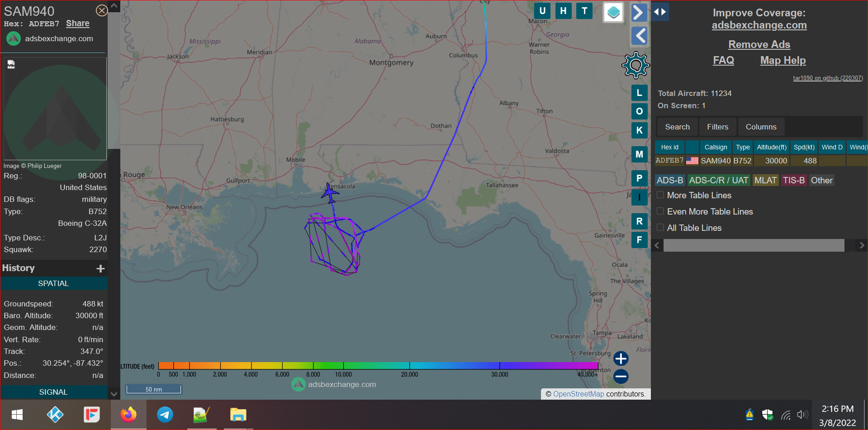868x430 pixels.
Task: Click the MLAT source legend
Action: [x=765, y=180]
